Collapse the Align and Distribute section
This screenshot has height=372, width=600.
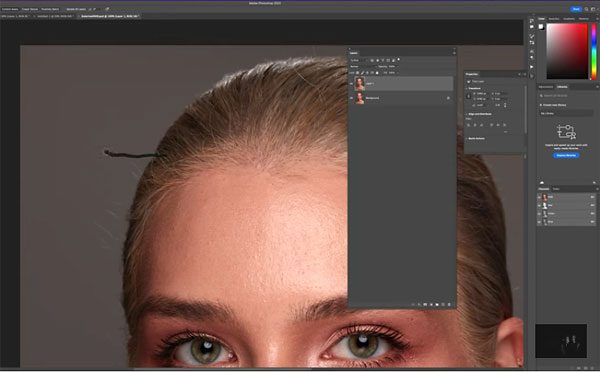pyautogui.click(x=466, y=114)
